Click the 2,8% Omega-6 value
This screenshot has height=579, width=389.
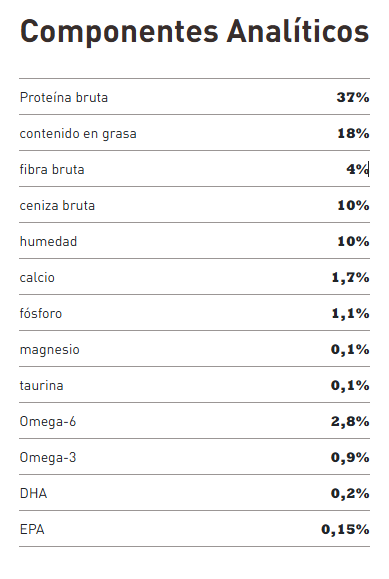tap(350, 421)
